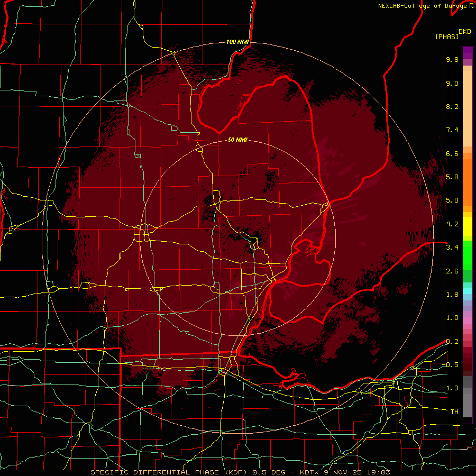Select the -1.3 value on the color scale
Screen dimensions: 476x476
pyautogui.click(x=450, y=388)
